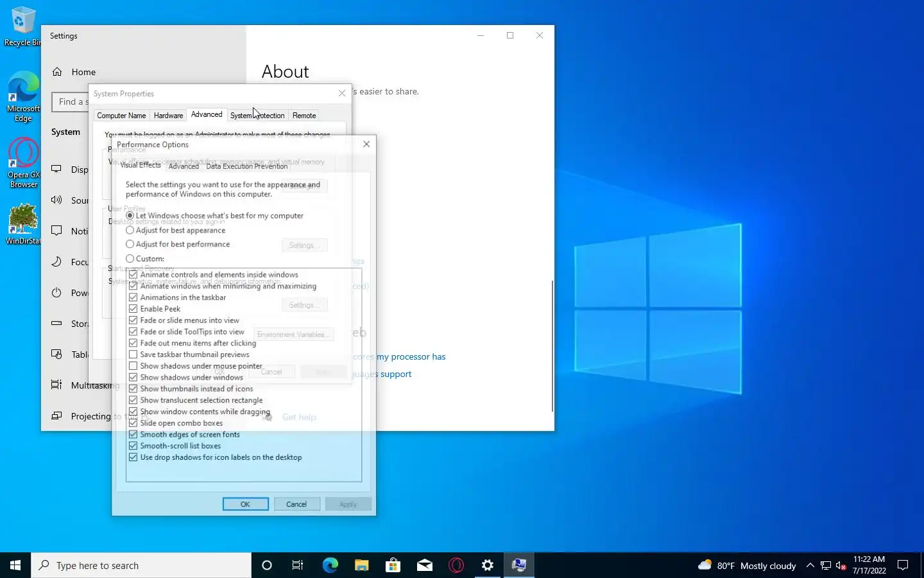924x578 pixels.
Task: Click Cancel in Performance Options
Action: coord(296,504)
